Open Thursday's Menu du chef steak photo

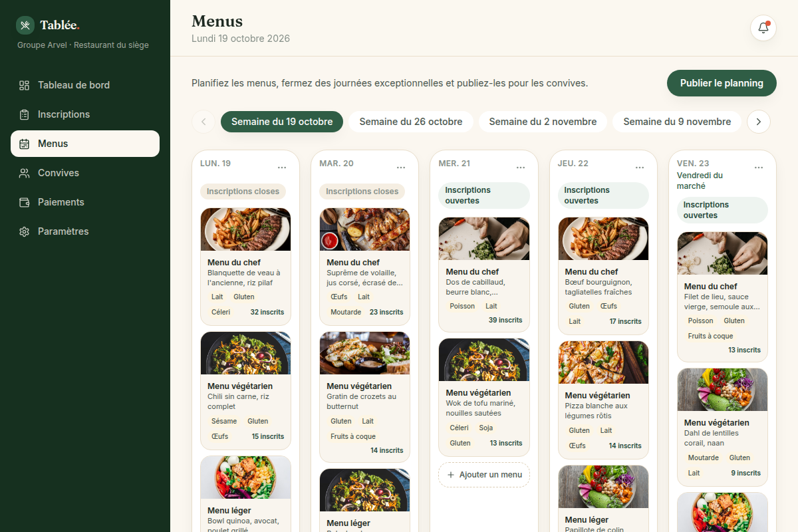coord(603,239)
